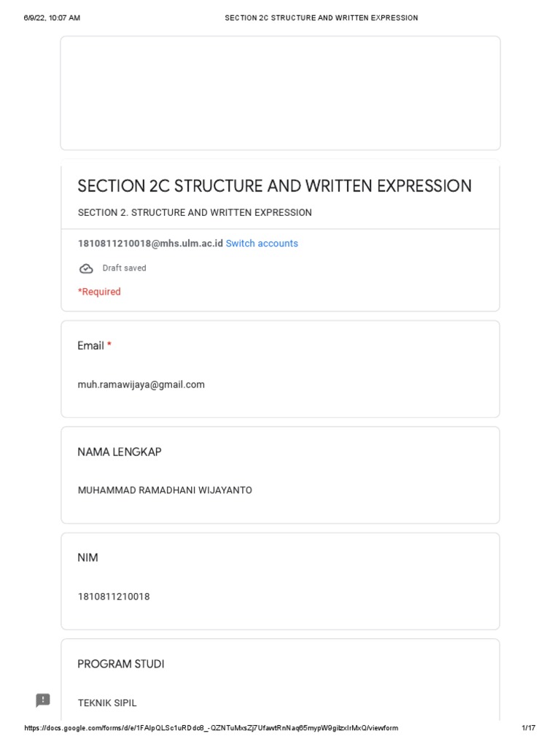
Task: Click the Email answer field with muh.ramawijaya@gmail.com
Action: (x=141, y=384)
